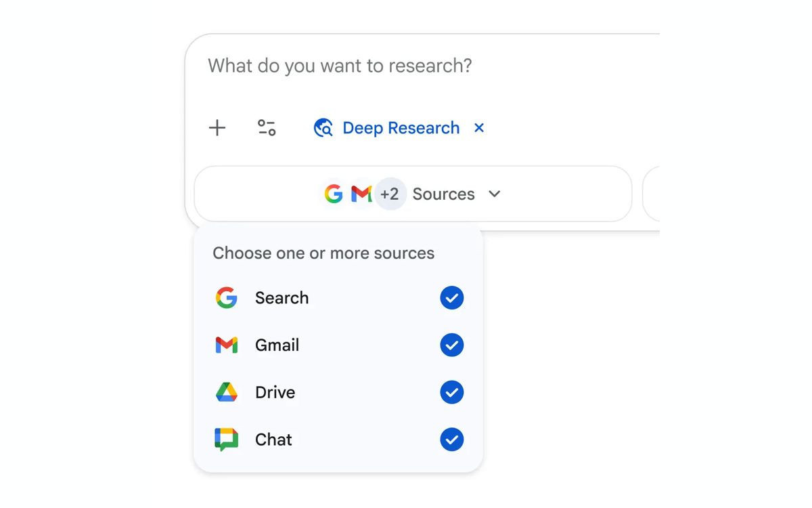Open the Sources selector
The height and width of the screenshot is (508, 812).
click(x=443, y=194)
